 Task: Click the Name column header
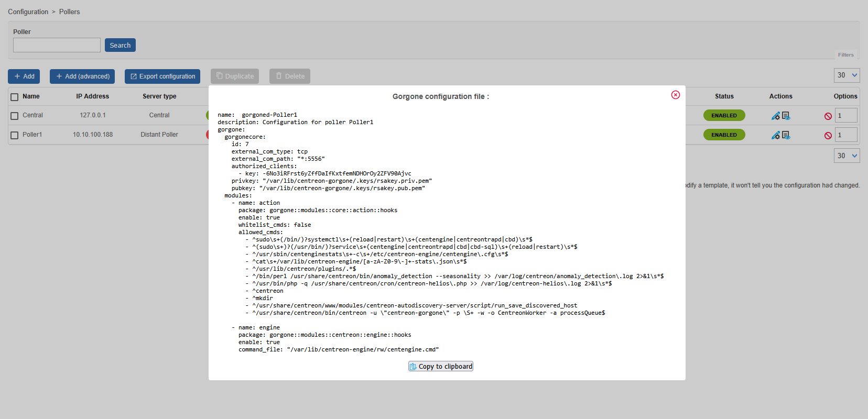31,96
